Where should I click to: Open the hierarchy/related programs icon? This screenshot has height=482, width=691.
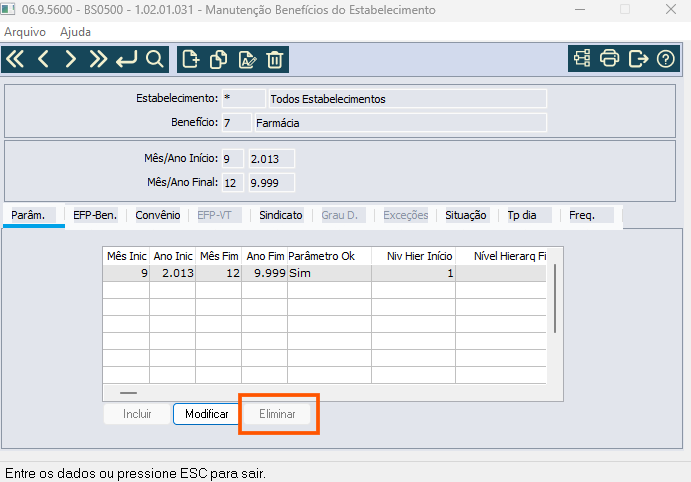click(582, 59)
